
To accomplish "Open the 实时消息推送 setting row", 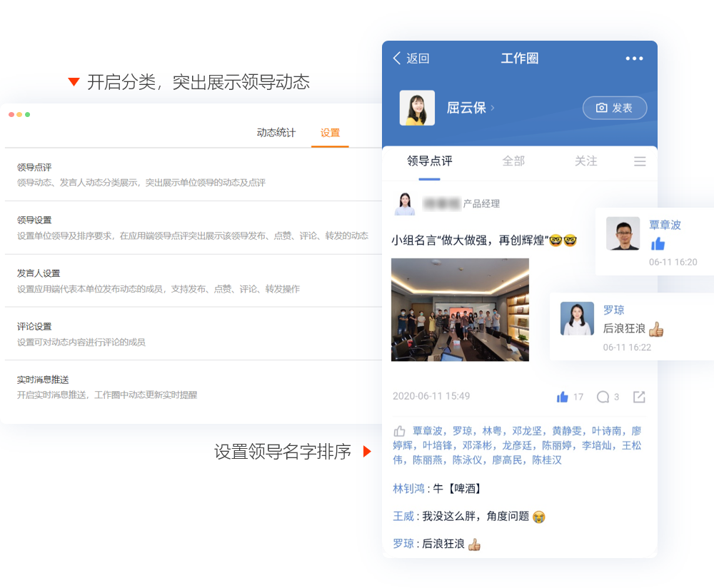I will tap(193, 387).
